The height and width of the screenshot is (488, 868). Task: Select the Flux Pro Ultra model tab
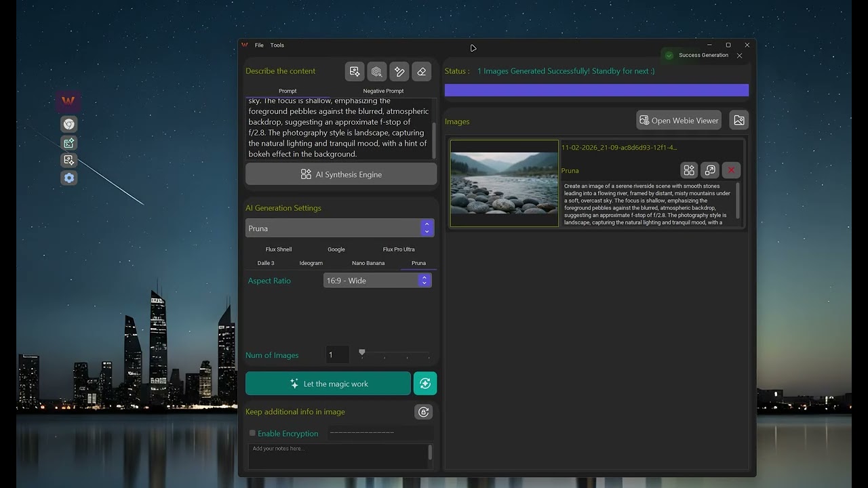tap(399, 249)
